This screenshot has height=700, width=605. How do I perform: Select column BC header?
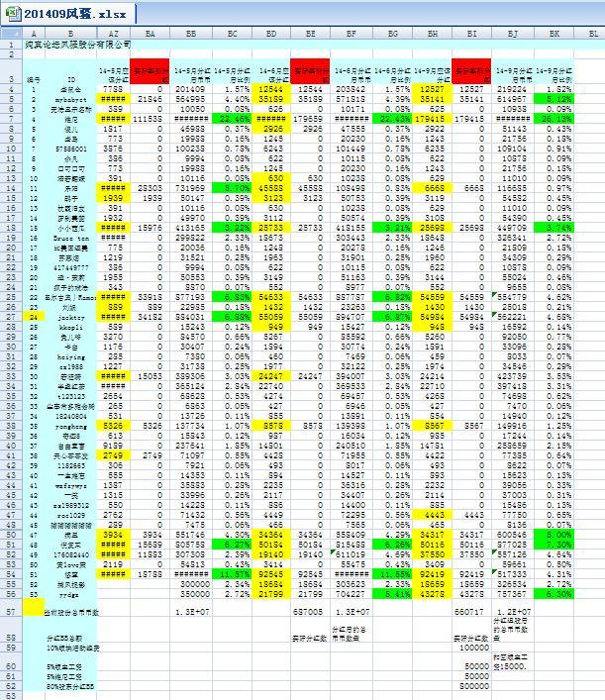(x=232, y=34)
